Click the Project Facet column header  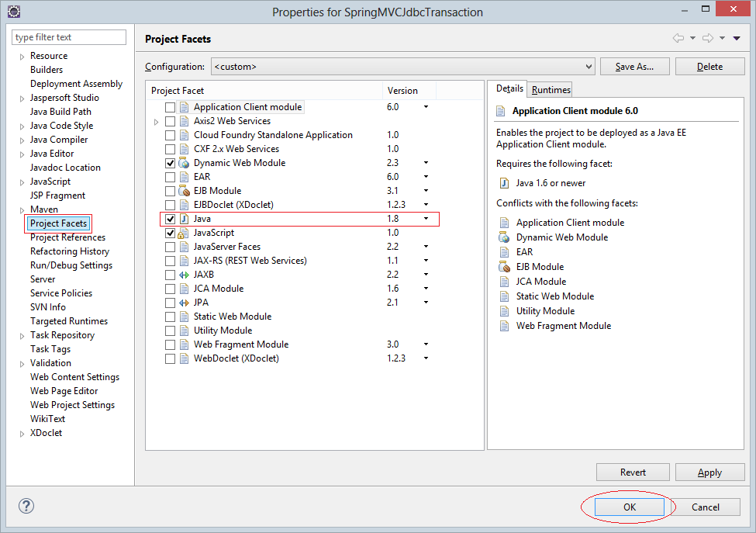tap(264, 91)
